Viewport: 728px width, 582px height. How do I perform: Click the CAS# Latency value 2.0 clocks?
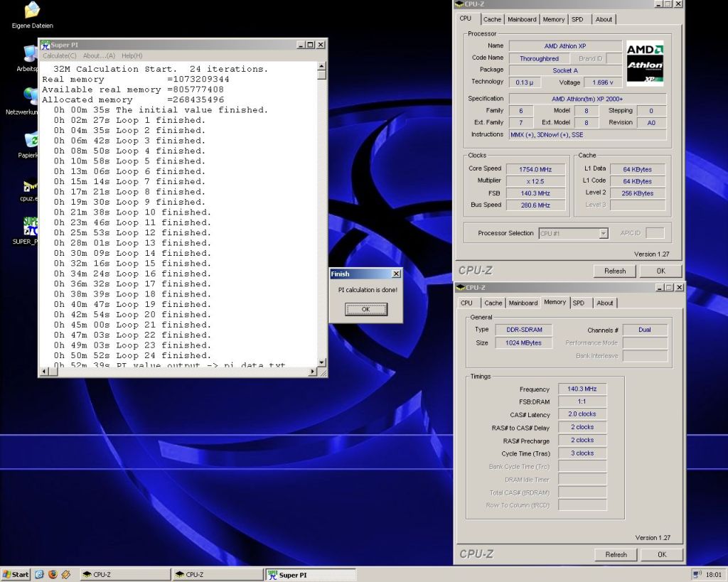[x=582, y=414]
